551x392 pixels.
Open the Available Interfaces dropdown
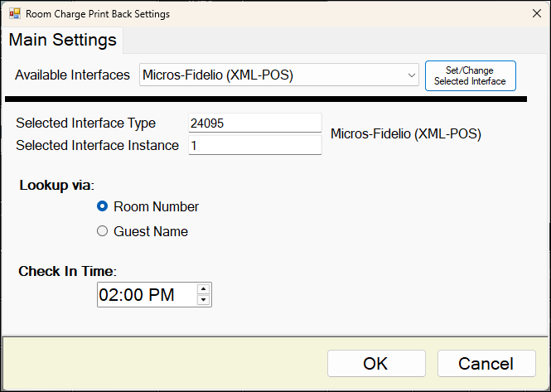[279, 75]
